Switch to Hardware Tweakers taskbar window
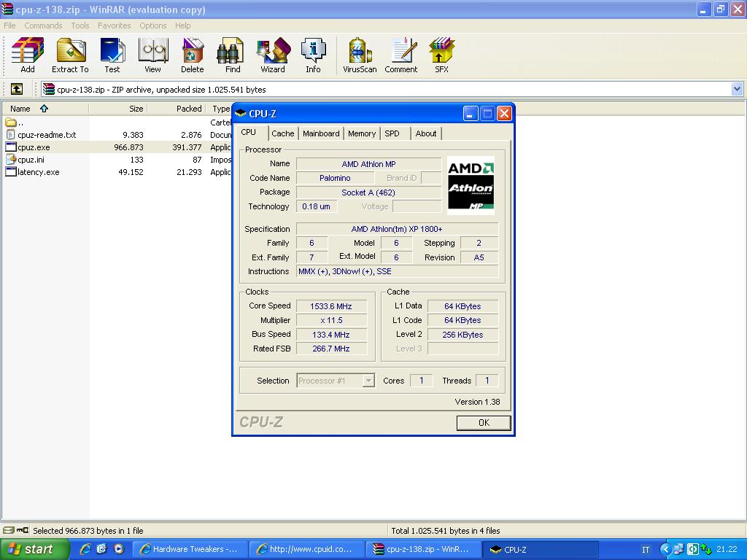 click(190, 549)
